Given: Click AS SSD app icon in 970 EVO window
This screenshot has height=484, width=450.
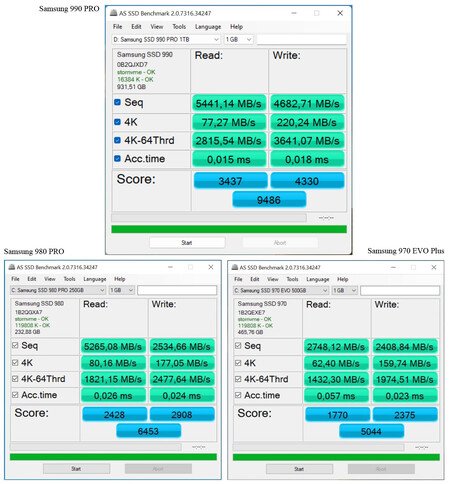Looking at the screenshot, I should [x=235, y=267].
